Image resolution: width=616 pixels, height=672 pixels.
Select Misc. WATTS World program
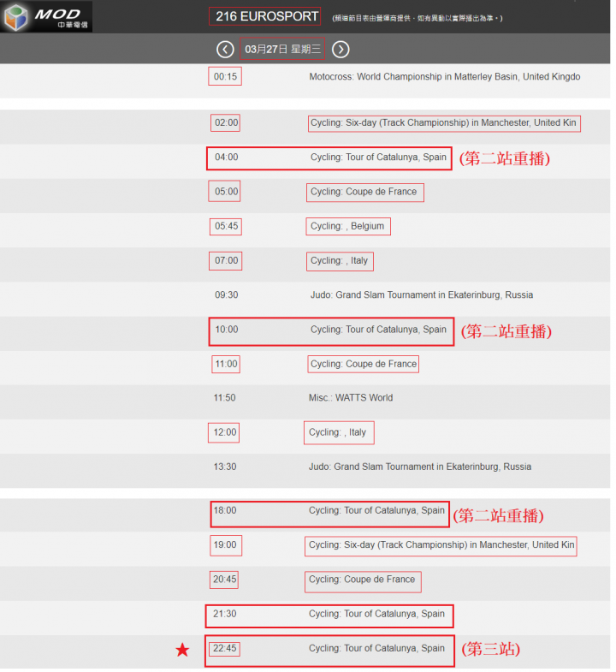click(x=305, y=402)
